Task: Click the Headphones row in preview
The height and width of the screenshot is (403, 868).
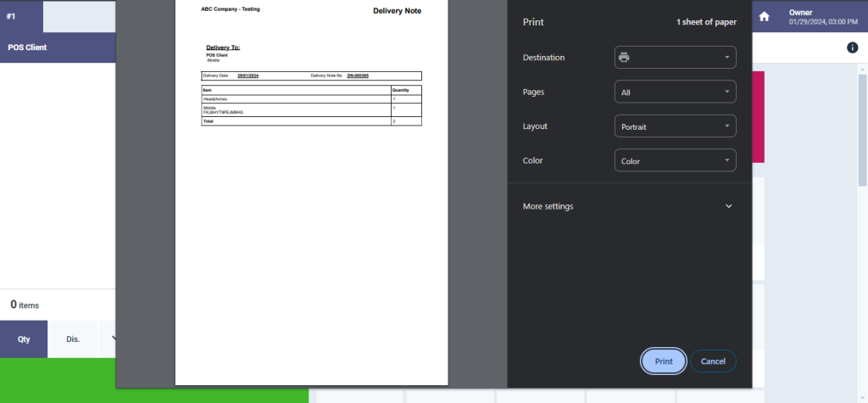Action: 312,99
